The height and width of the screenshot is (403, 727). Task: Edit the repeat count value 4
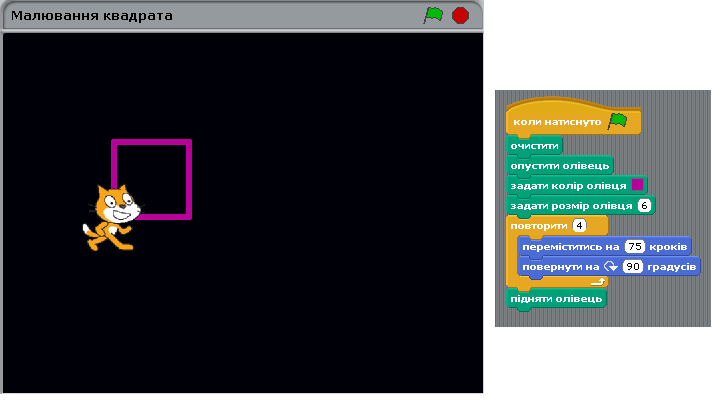[579, 225]
